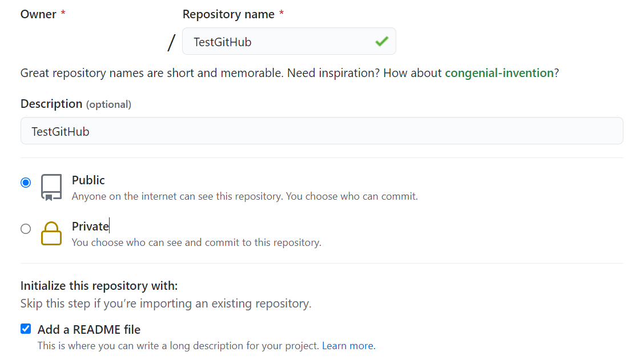Viewport: 632px width, 364px height.
Task: Uncheck the Add a README file checkbox
Action: tap(26, 329)
